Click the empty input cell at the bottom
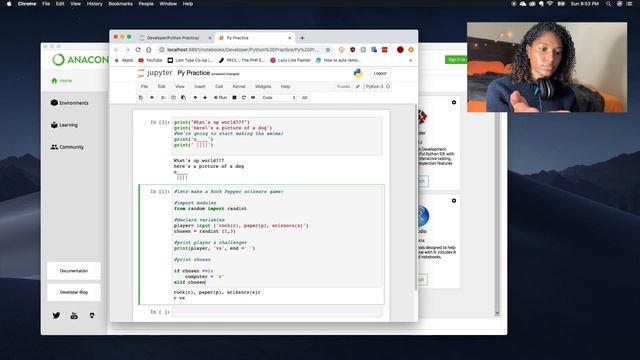640x360 pixels. (277, 312)
